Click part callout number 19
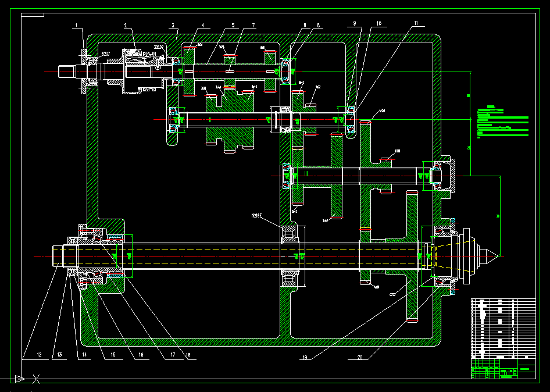Image resolution: width=550 pixels, height=392 pixels. [304, 357]
